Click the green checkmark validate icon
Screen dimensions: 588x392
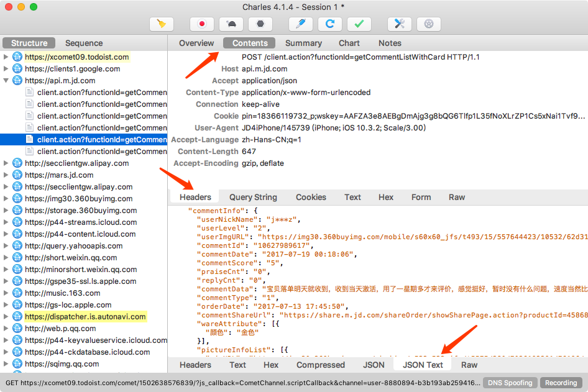[359, 24]
